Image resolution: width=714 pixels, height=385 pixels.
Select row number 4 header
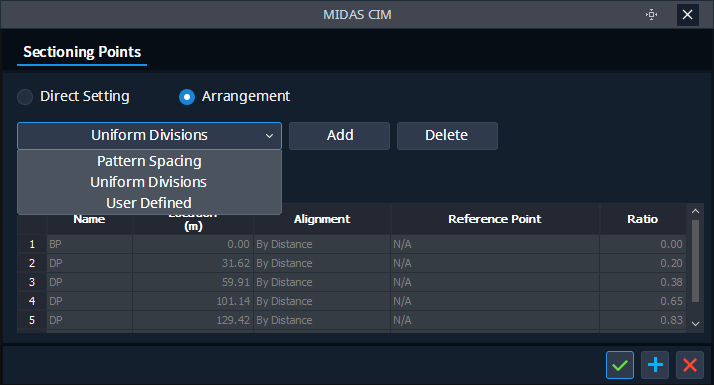coord(32,301)
